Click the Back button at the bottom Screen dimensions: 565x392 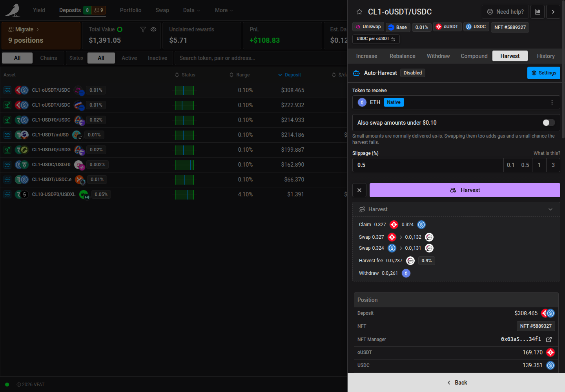click(x=457, y=383)
